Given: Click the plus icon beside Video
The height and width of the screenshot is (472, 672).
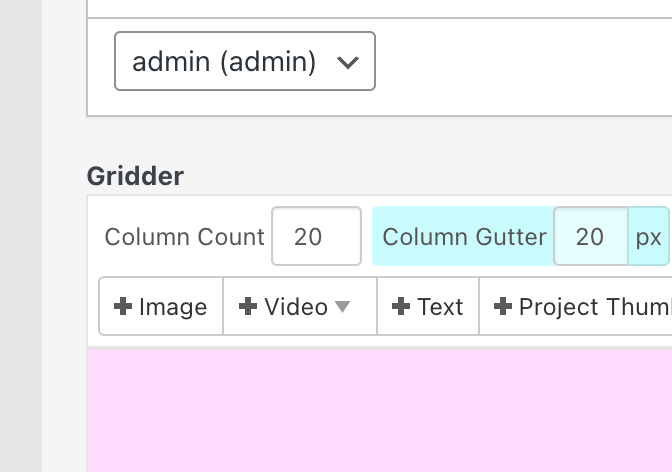Looking at the screenshot, I should pyautogui.click(x=248, y=307).
